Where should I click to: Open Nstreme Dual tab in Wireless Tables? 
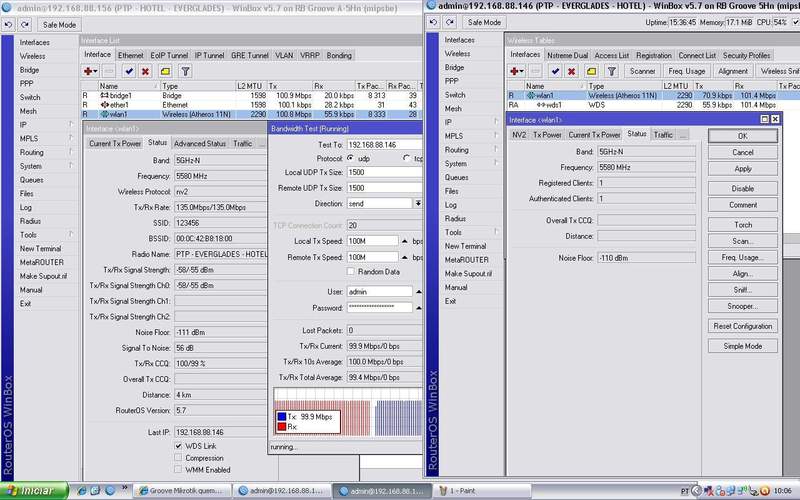(567, 55)
